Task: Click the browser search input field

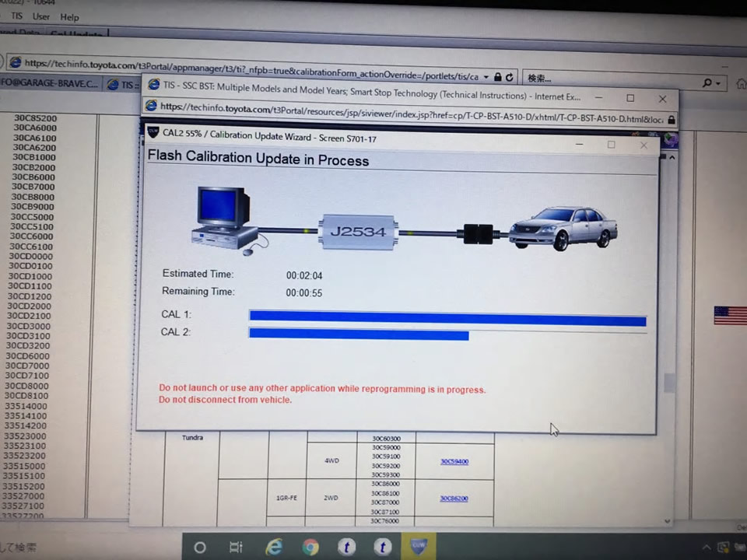Action: 607,79
